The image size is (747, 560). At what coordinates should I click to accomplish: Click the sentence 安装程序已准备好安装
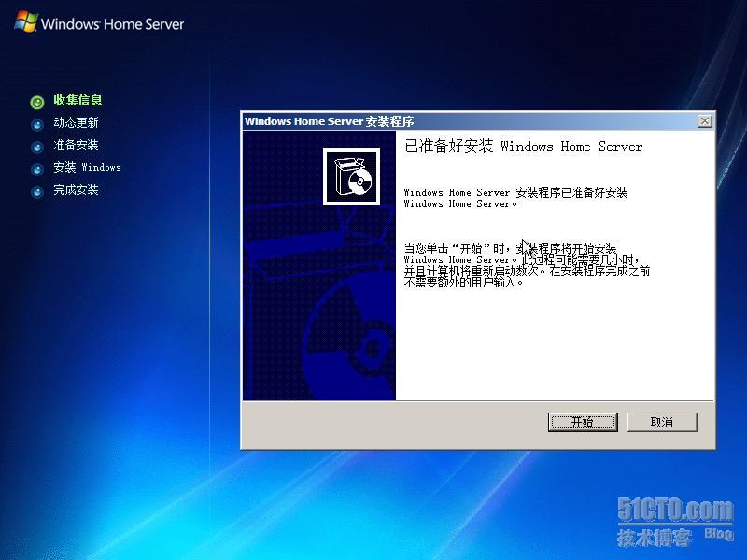[x=516, y=198]
